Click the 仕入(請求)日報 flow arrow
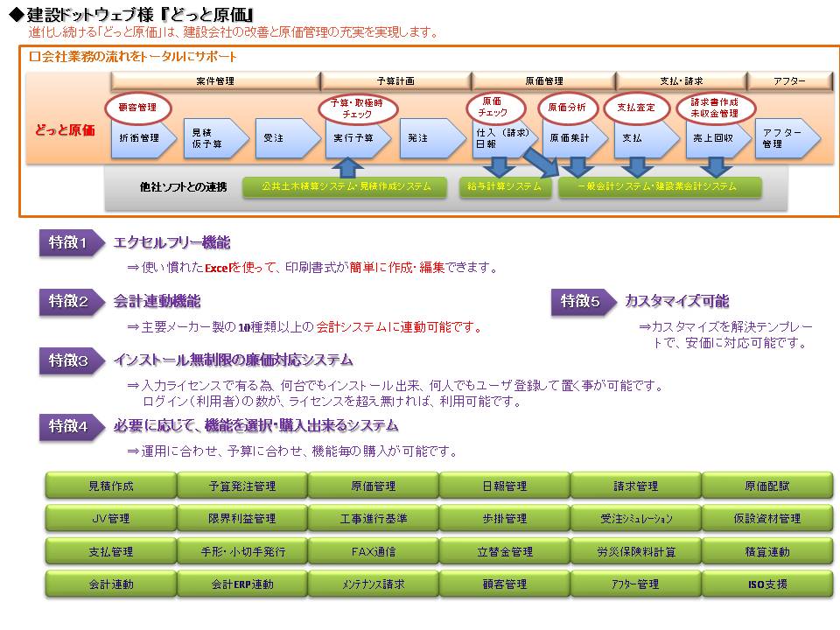The image size is (840, 630). click(505, 138)
